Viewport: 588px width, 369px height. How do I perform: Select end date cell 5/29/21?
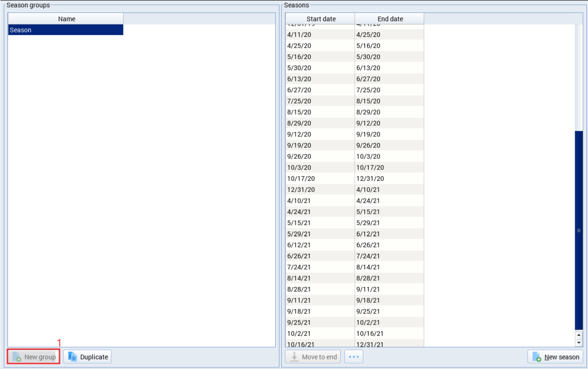[x=389, y=223]
